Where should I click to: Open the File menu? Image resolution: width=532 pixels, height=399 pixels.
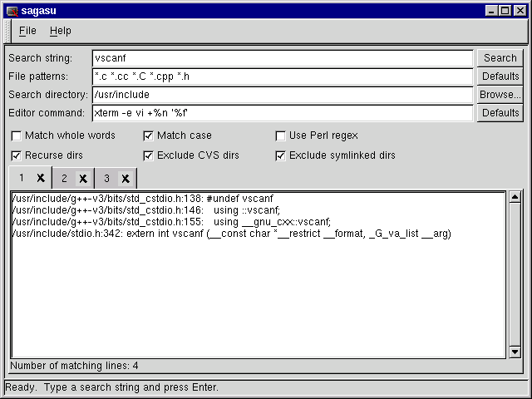click(27, 31)
